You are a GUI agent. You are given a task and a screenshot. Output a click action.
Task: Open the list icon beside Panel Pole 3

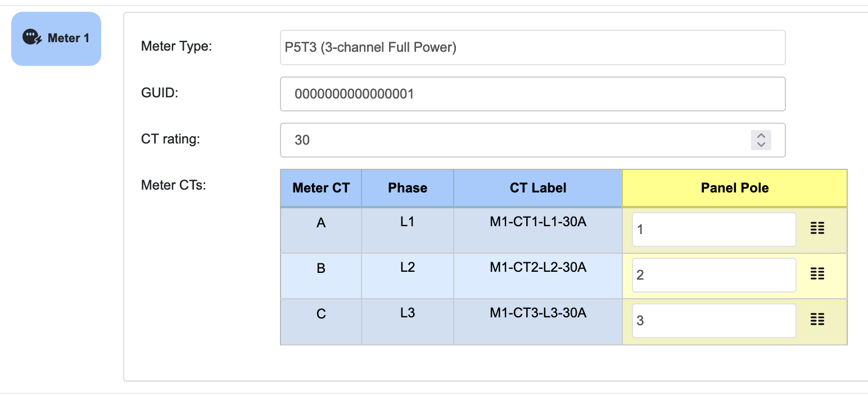(817, 320)
